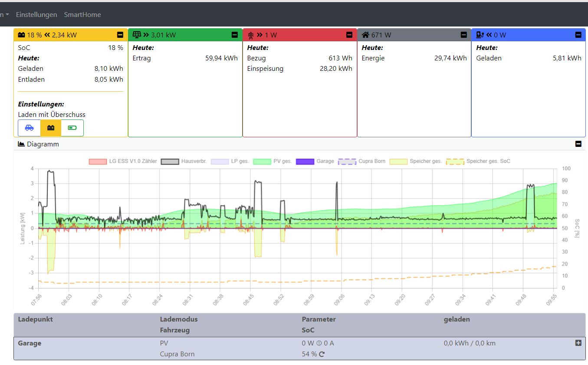Click the Lademodus column header
The width and height of the screenshot is (588, 365).
tap(179, 319)
